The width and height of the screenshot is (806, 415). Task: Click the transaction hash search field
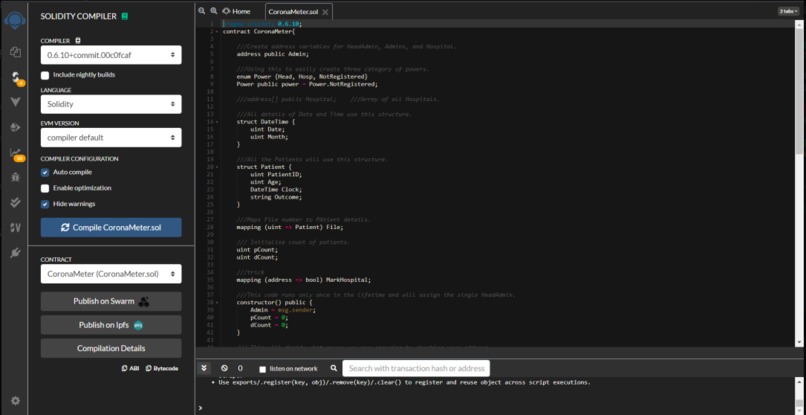click(416, 368)
